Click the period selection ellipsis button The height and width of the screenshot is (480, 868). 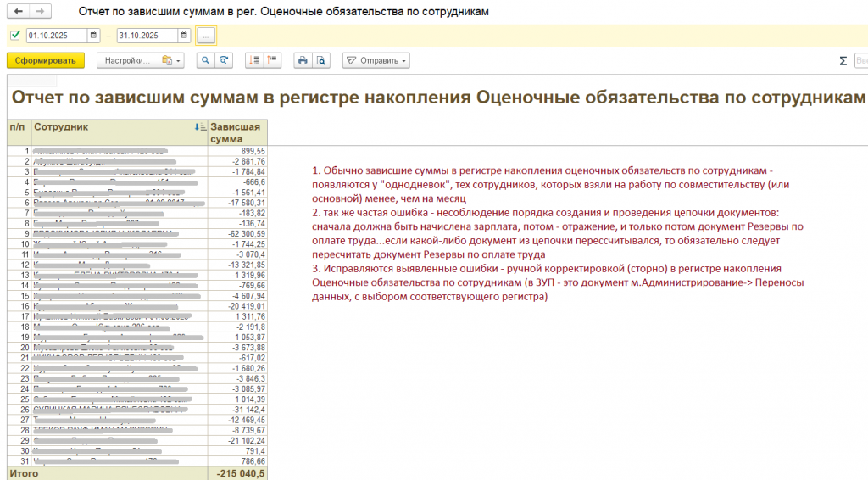(206, 36)
